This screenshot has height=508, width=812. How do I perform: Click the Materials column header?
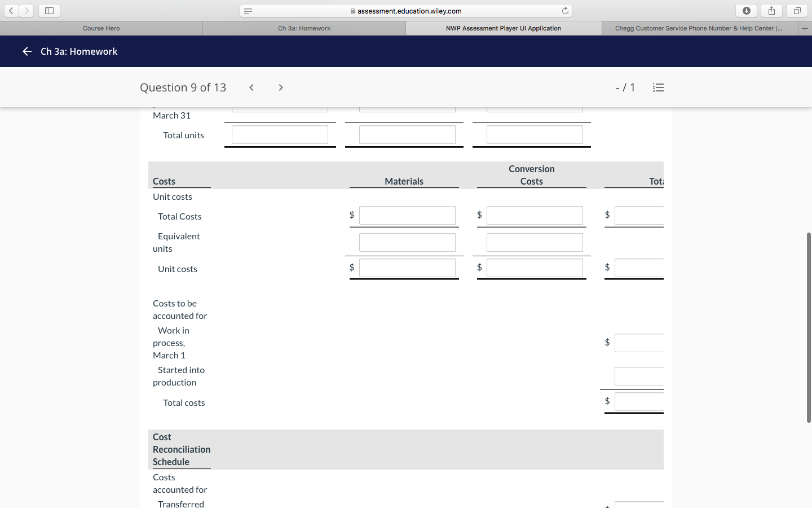tap(404, 181)
